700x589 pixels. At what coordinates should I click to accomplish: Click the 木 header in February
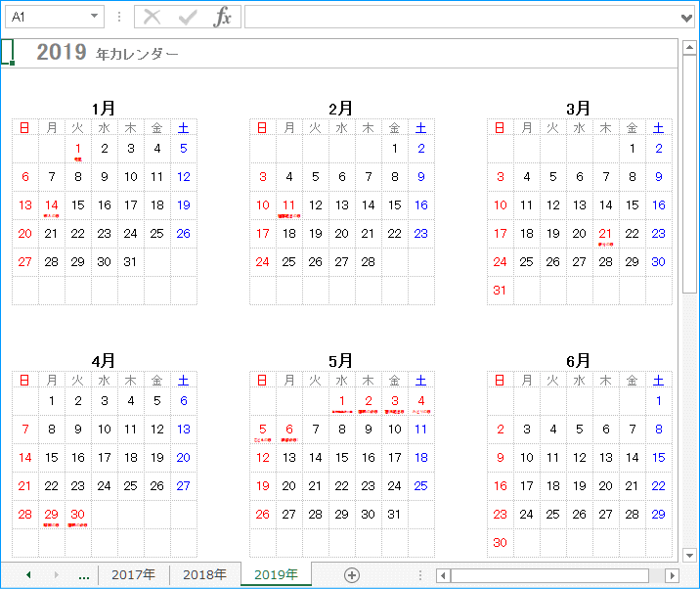coord(369,128)
